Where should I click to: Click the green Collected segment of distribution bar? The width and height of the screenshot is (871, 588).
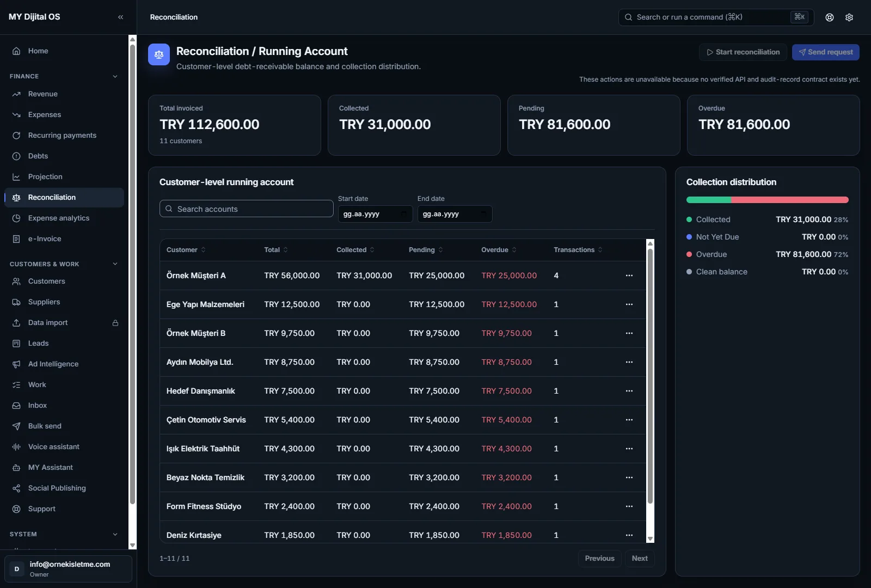click(709, 200)
